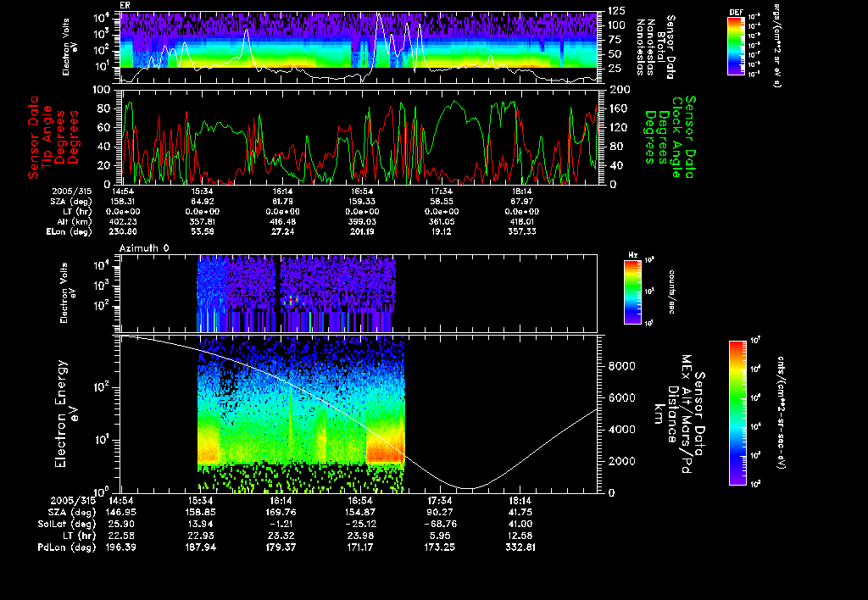The height and width of the screenshot is (600, 868).
Task: Select PdLon value 173.25
Action: pos(440,547)
